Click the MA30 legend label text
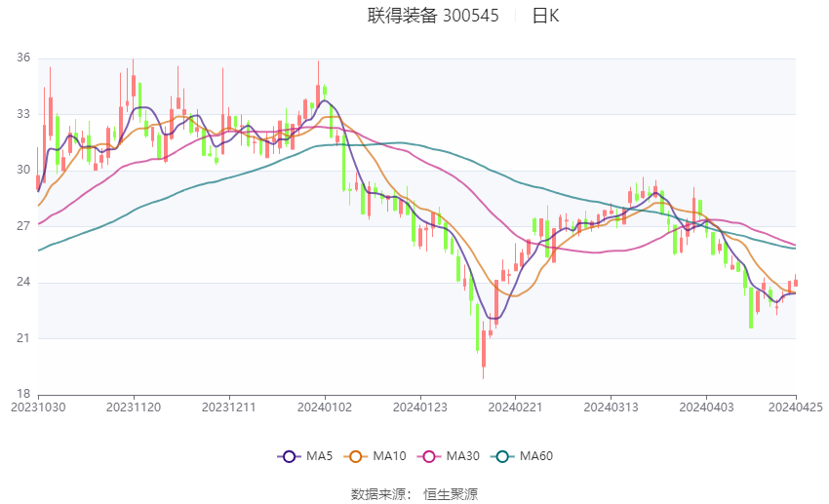This screenshot has width=829, height=504. pos(462,456)
